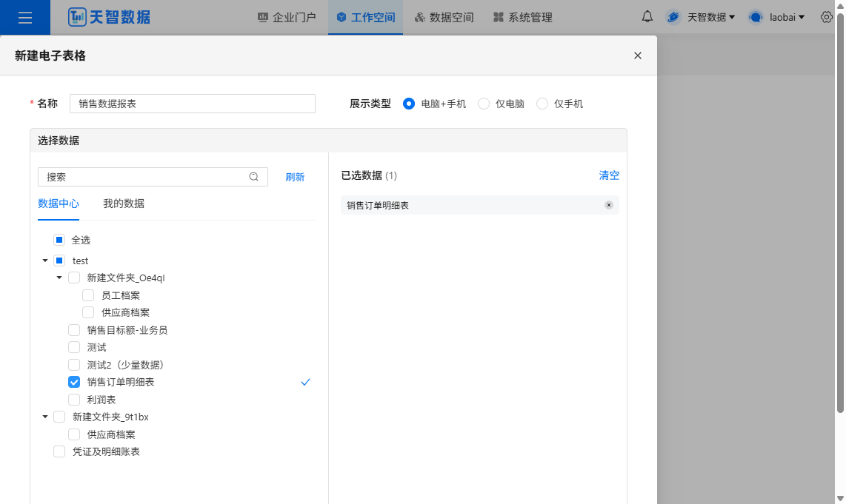Open the 系统管理 menu
846x504 pixels.
click(x=523, y=17)
